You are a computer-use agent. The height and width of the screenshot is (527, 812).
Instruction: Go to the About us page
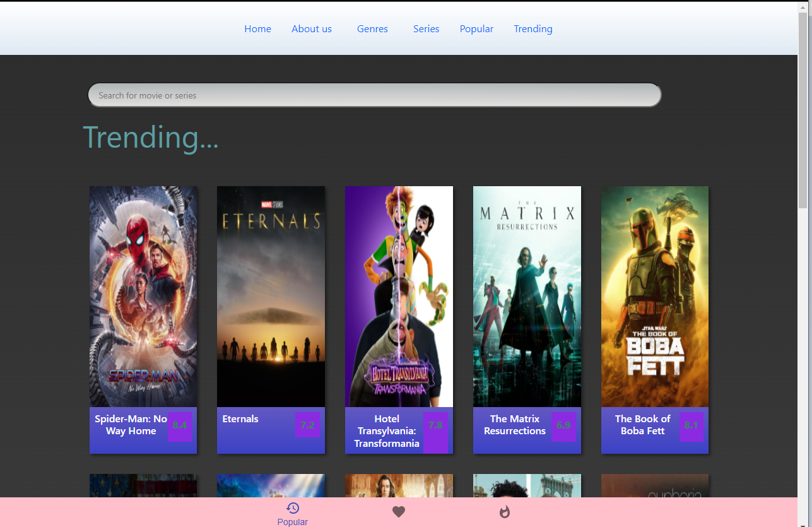tap(311, 29)
